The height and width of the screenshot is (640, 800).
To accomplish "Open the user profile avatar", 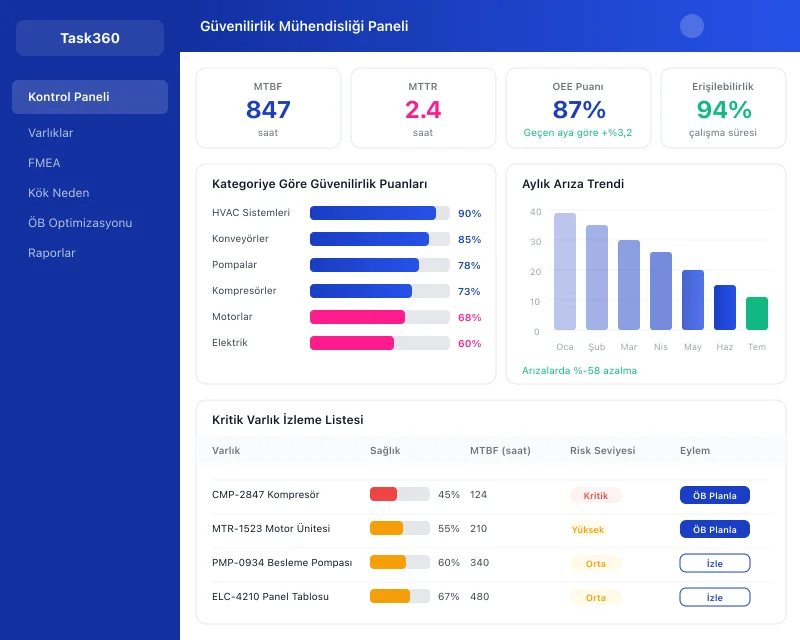I will (691, 25).
